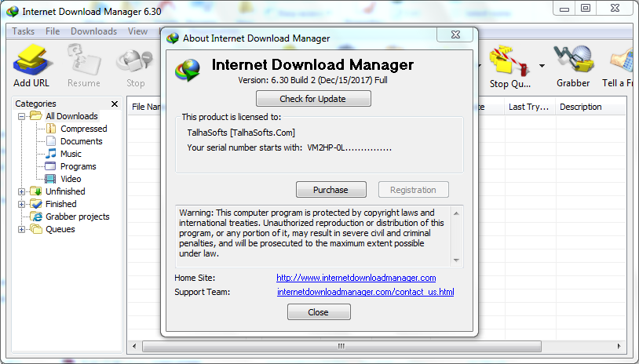
Task: Open Grabber projects in the tree
Action: point(78,217)
